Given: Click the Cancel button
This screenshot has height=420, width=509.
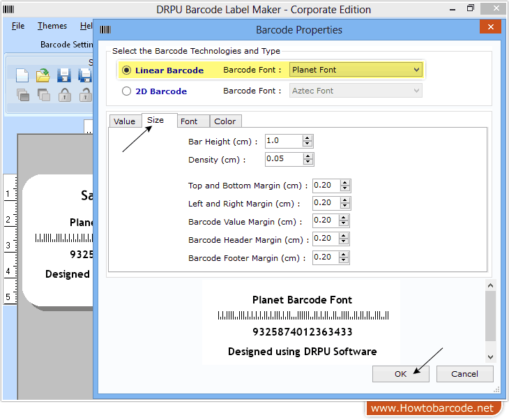Looking at the screenshot, I should pyautogui.click(x=464, y=374).
